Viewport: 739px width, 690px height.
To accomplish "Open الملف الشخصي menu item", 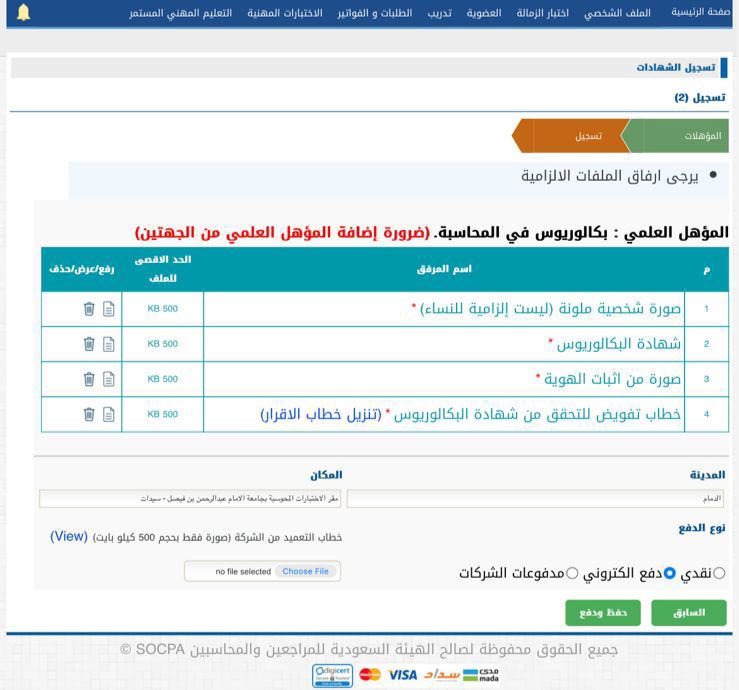I will click(x=617, y=13).
